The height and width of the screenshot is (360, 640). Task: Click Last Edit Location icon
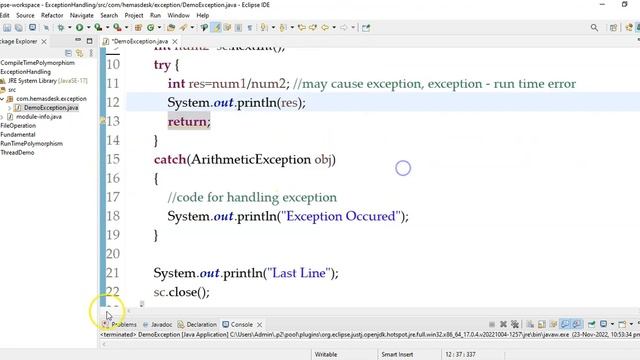click(302, 28)
